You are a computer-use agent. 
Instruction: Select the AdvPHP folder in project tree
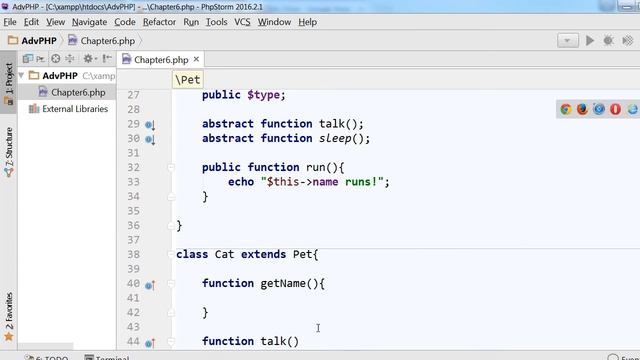60,76
